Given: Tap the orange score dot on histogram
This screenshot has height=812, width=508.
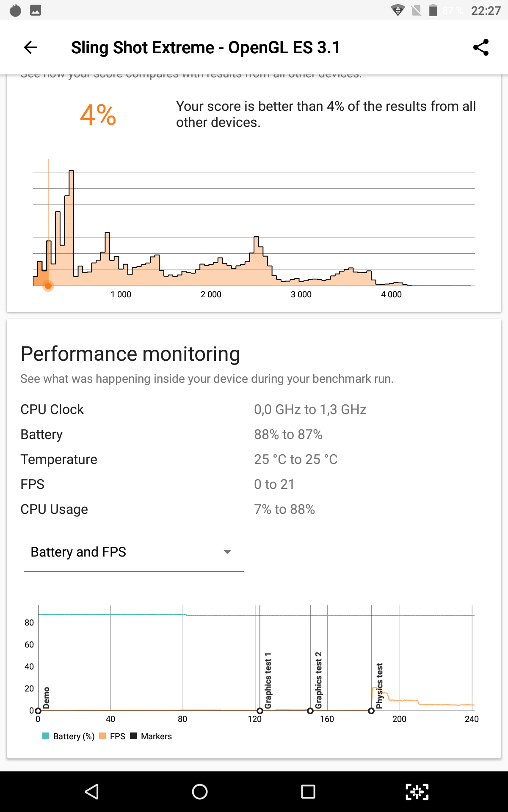Looking at the screenshot, I should pyautogui.click(x=48, y=286).
